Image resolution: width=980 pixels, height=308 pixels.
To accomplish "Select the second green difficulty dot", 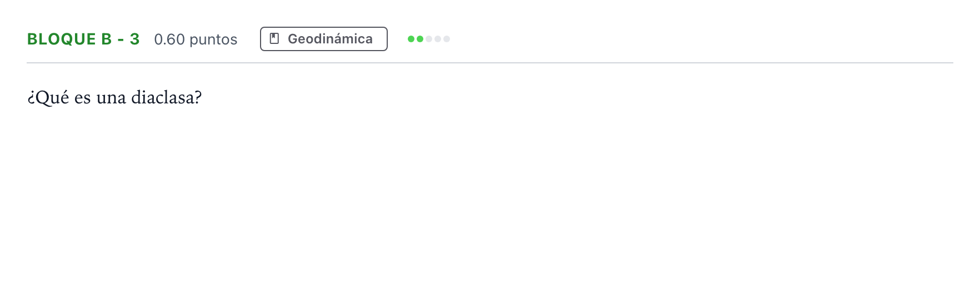I will [x=420, y=39].
